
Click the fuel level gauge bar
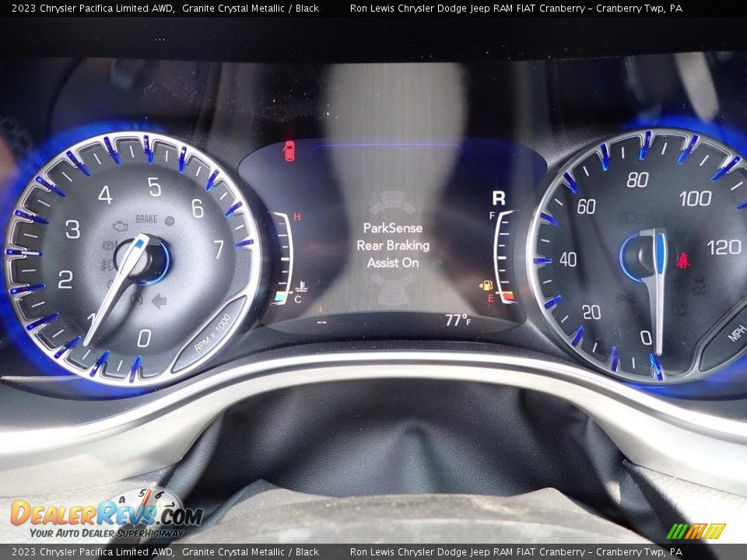(504, 256)
